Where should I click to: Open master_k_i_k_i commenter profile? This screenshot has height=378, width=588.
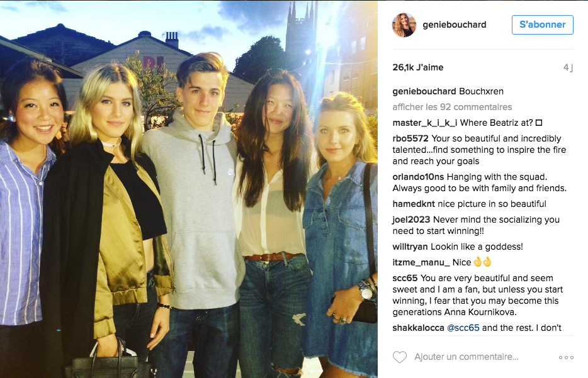[425, 123]
